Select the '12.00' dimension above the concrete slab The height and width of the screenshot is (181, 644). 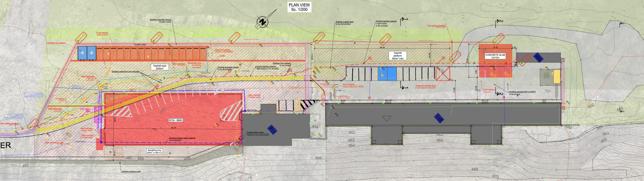(x=495, y=47)
